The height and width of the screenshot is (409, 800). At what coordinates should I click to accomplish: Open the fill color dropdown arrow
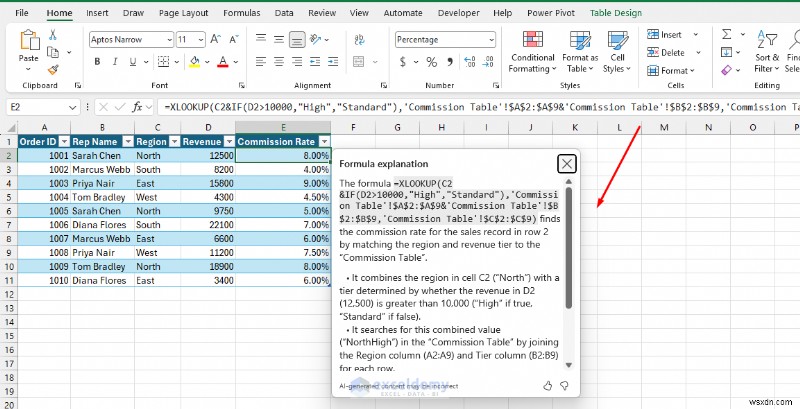click(x=207, y=62)
